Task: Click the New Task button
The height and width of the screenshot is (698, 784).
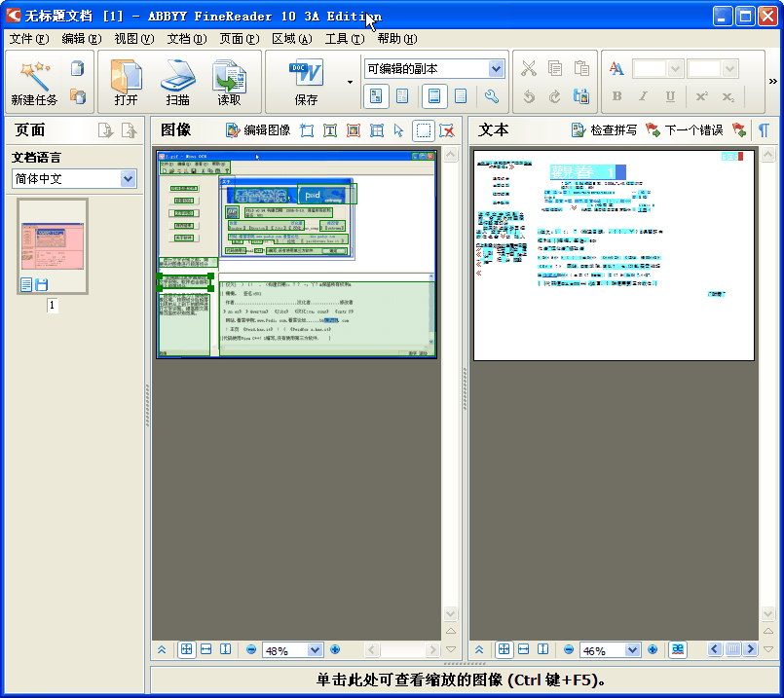Action: 33,82
